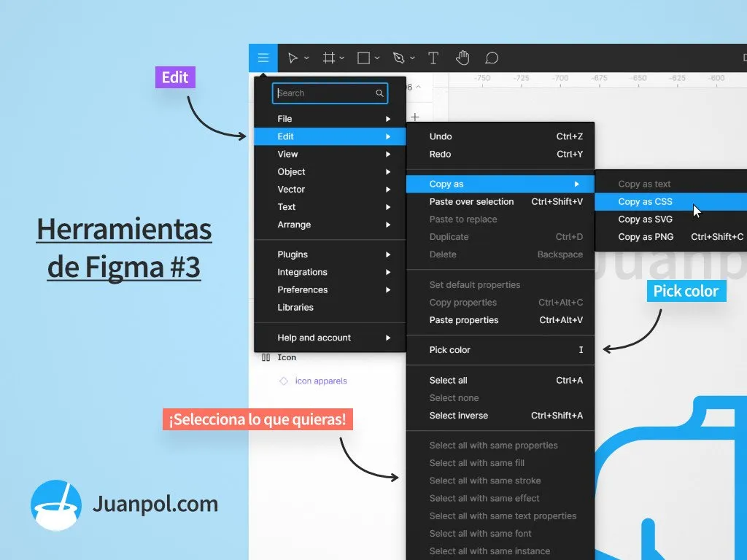Click the Icon frame layer icon

point(266,357)
